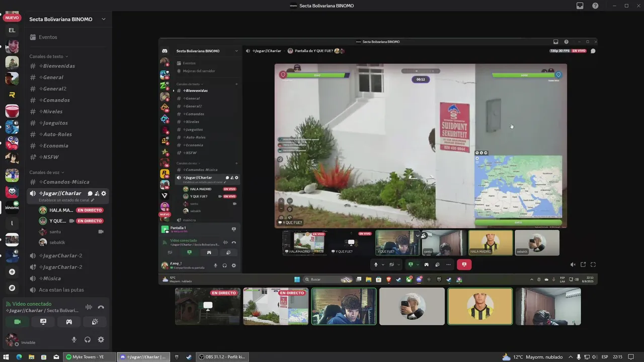Screen dimensions: 644x362
Task: Click invite-people icon on Jugar//Charlar channel
Action: (x=97, y=194)
